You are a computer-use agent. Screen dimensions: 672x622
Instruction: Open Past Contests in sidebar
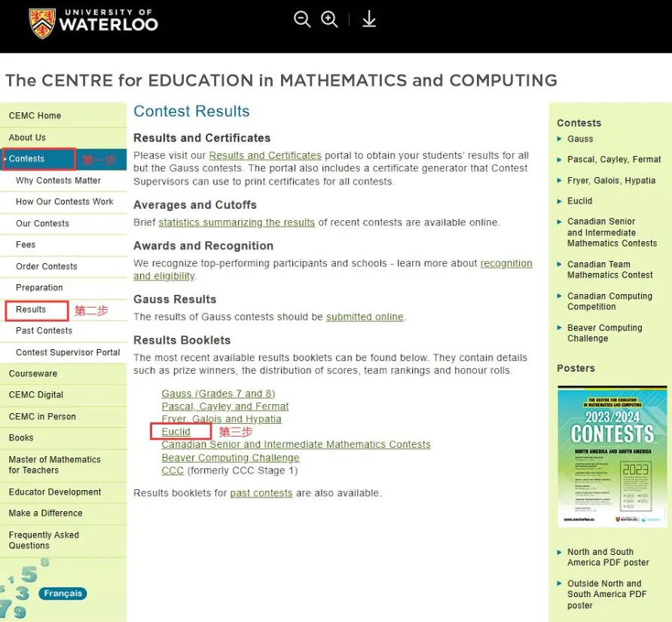click(44, 331)
